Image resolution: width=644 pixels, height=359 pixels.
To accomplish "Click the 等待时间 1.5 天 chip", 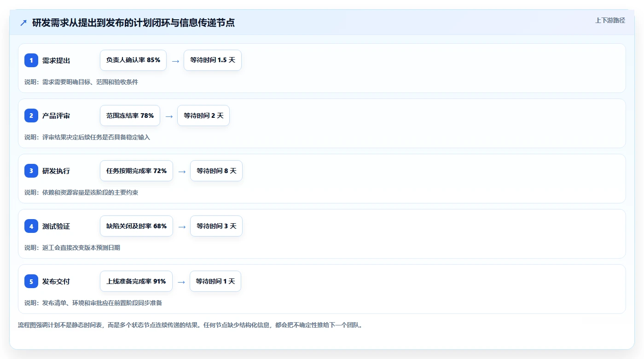I will click(x=213, y=60).
